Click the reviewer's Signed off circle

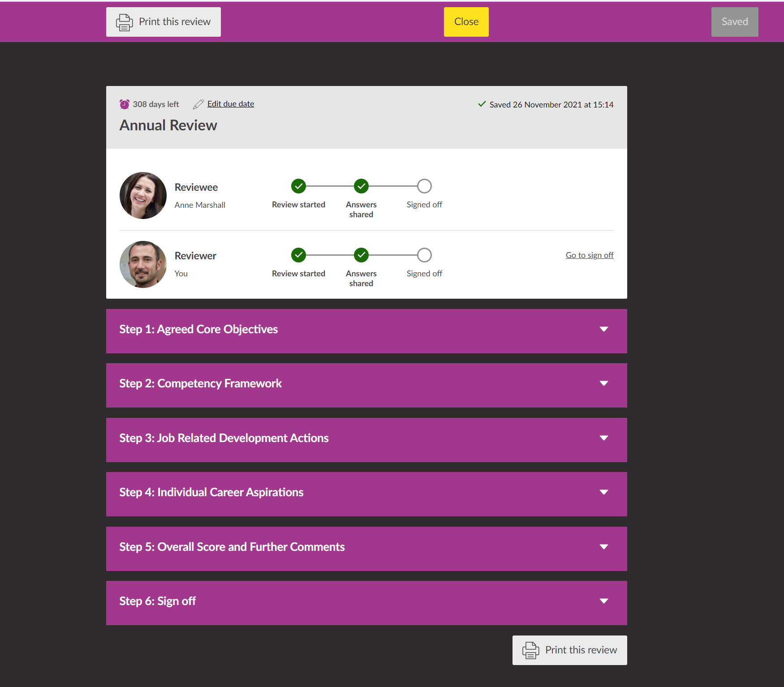[x=424, y=255]
